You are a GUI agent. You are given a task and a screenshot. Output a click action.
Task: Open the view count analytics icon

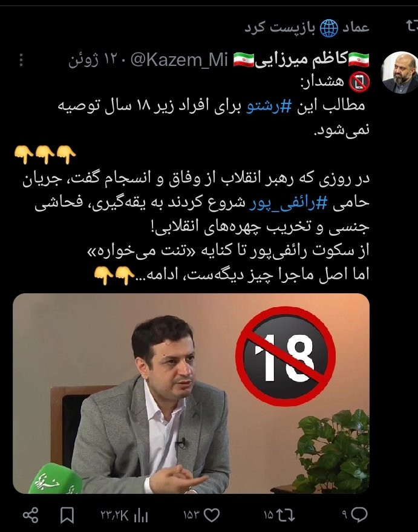coord(141,516)
